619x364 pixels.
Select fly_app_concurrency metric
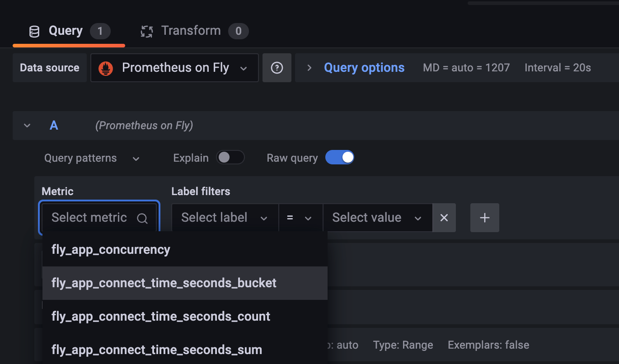tap(185, 250)
